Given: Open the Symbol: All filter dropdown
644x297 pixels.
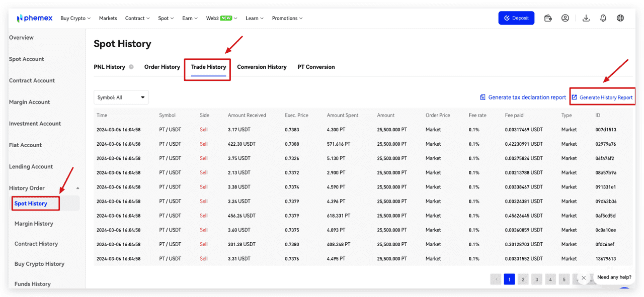Looking at the screenshot, I should coord(121,97).
